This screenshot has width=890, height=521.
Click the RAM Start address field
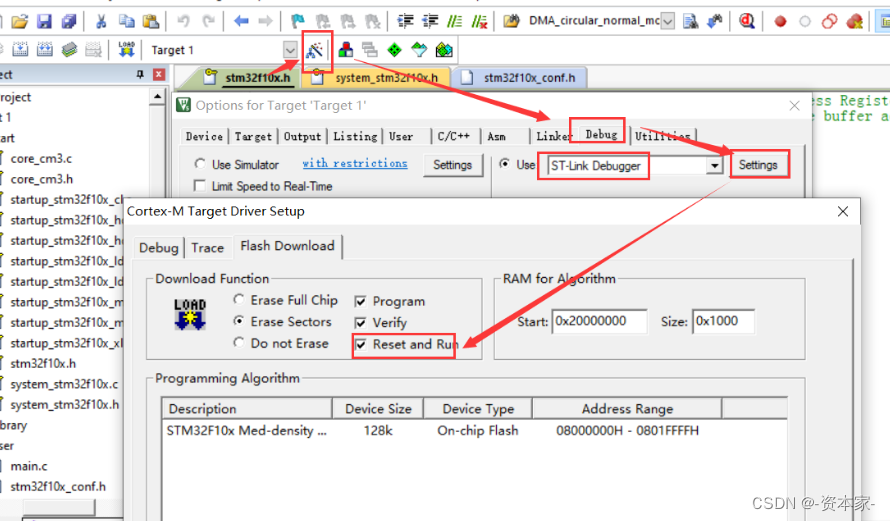point(599,321)
